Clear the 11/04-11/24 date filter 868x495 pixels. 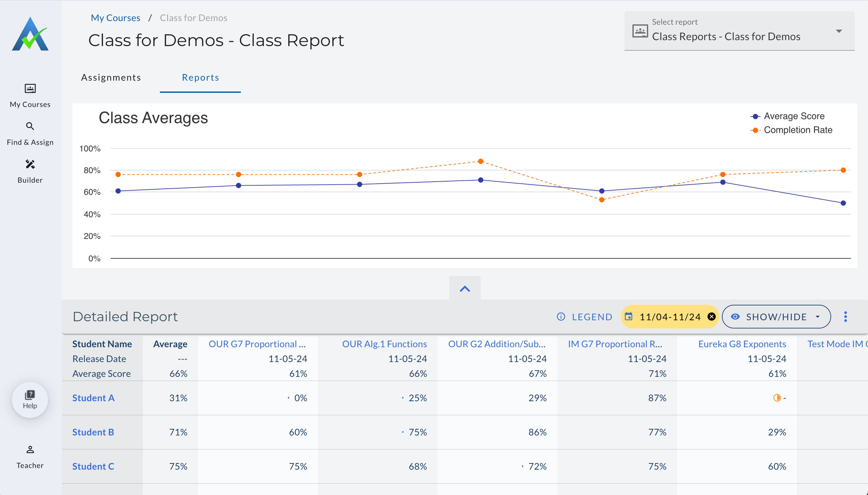tap(711, 317)
